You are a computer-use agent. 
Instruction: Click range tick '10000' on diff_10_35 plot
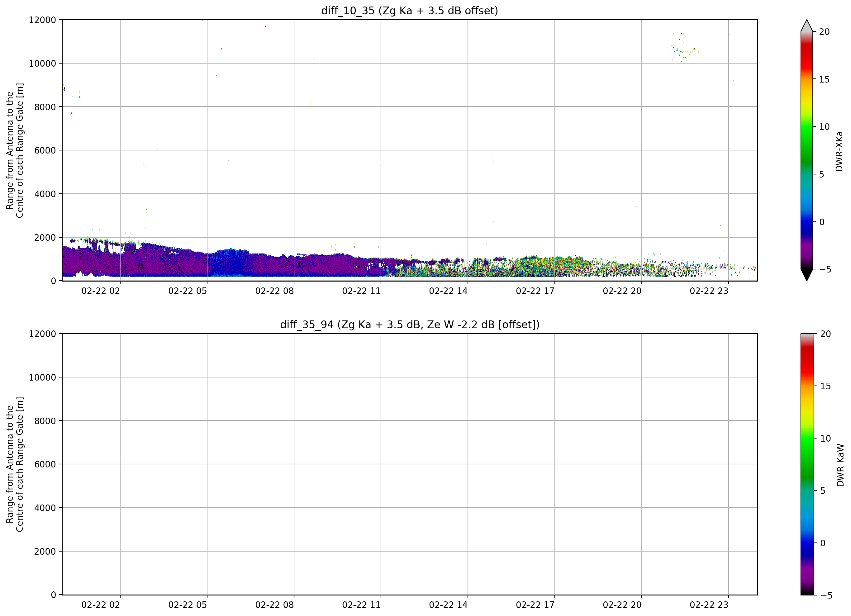tap(42, 64)
